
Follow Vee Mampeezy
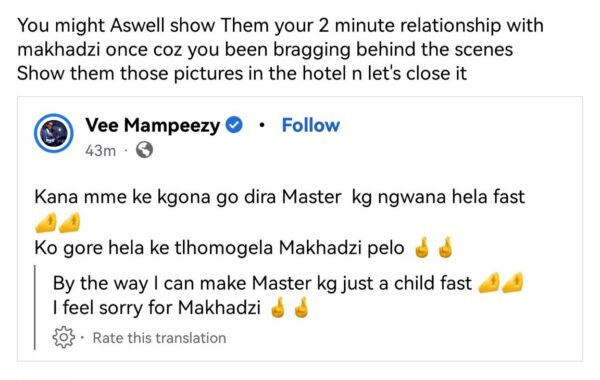point(310,125)
